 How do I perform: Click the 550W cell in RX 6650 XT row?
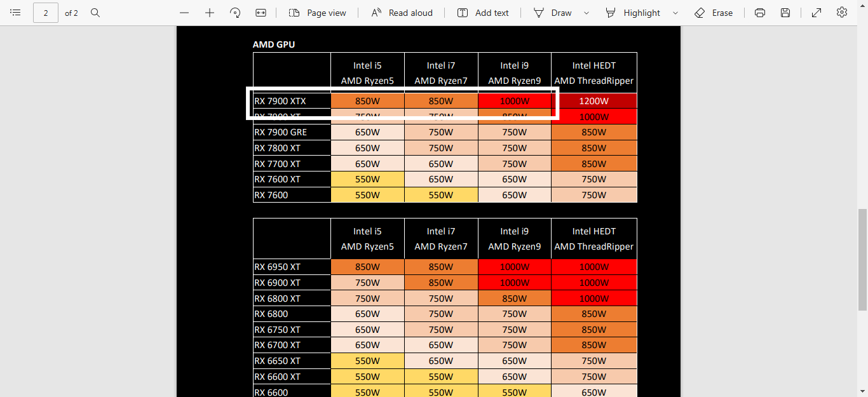(367, 361)
